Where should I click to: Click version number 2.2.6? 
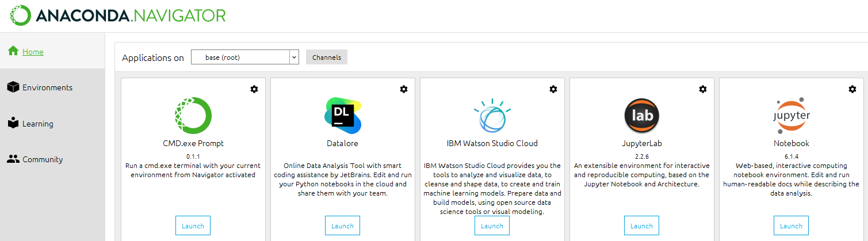[641, 156]
